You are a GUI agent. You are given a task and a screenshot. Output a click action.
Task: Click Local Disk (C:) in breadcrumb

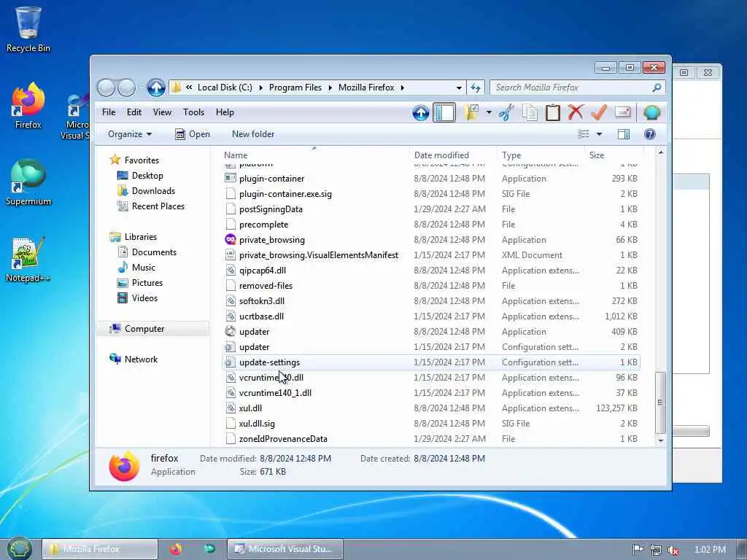[x=225, y=87]
